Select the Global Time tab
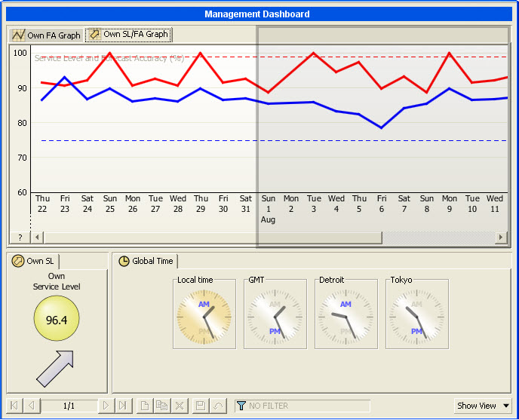This screenshot has height=420, width=519. tap(146, 261)
